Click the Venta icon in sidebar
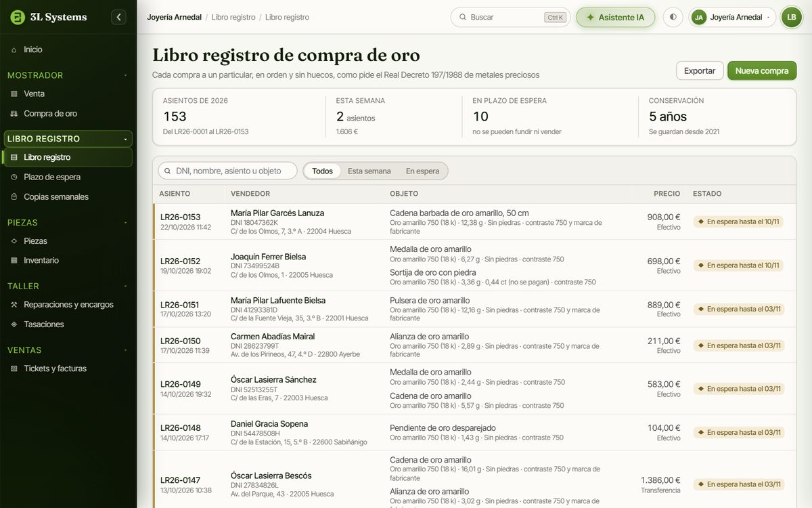 (14, 93)
